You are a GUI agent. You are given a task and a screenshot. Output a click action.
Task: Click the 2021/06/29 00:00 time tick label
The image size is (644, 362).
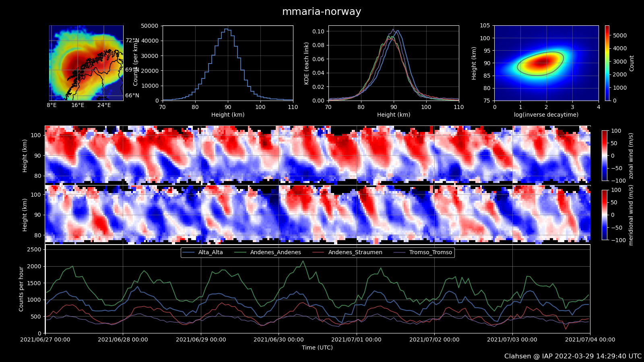[x=201, y=339]
